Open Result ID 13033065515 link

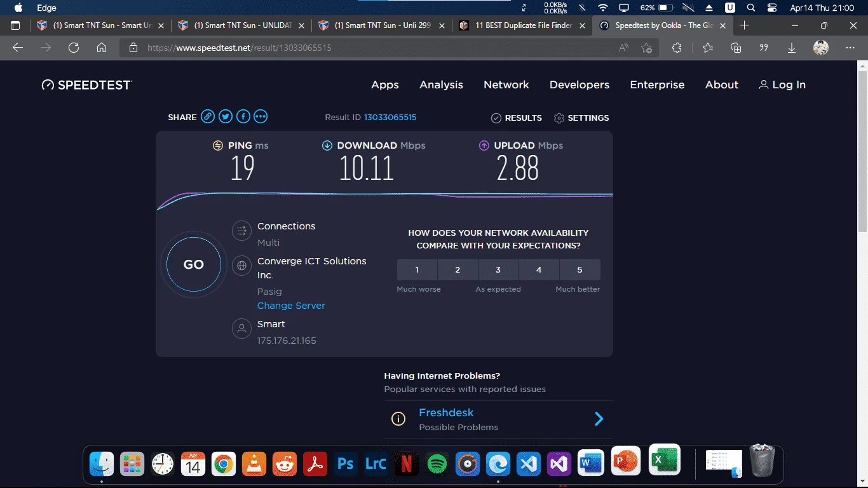[x=390, y=118]
